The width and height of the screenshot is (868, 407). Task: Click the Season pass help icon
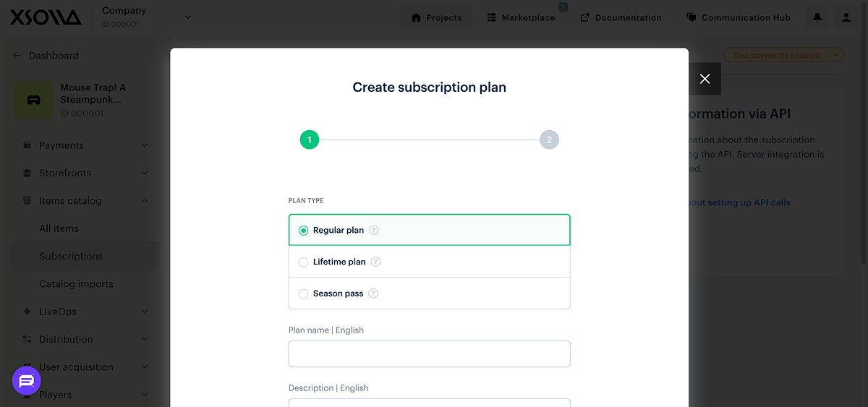pos(373,294)
